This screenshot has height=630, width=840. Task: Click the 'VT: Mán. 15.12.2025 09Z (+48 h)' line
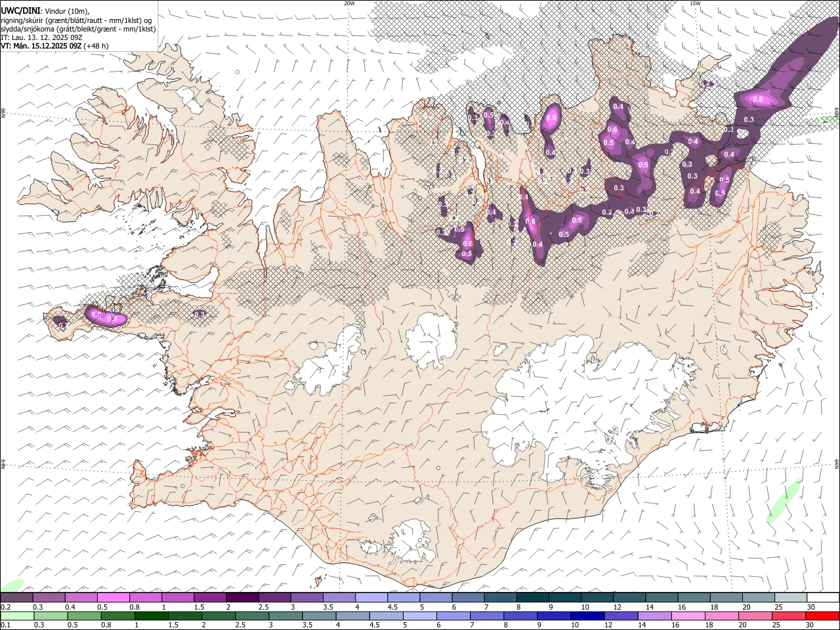pyautogui.click(x=54, y=46)
